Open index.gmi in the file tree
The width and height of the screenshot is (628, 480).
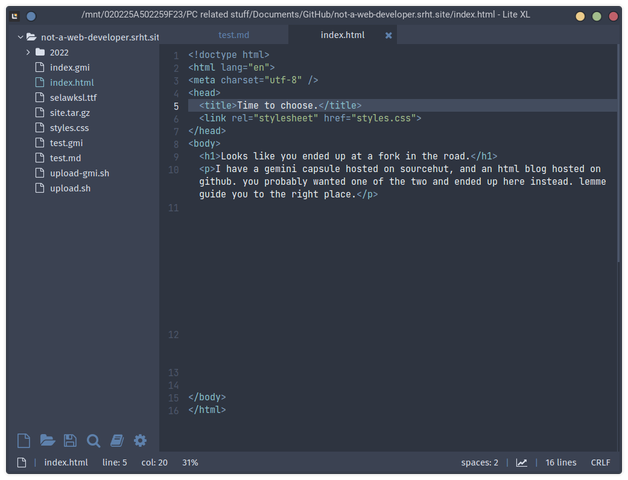pyautogui.click(x=70, y=67)
